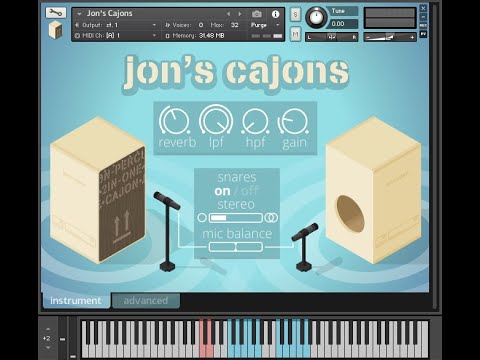Click double-circle stereo icon right of stereo slider
The height and width of the screenshot is (360, 480).
271,218
